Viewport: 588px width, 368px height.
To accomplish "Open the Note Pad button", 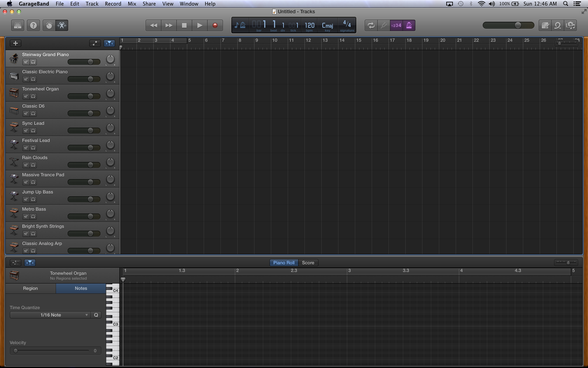I will tap(545, 26).
